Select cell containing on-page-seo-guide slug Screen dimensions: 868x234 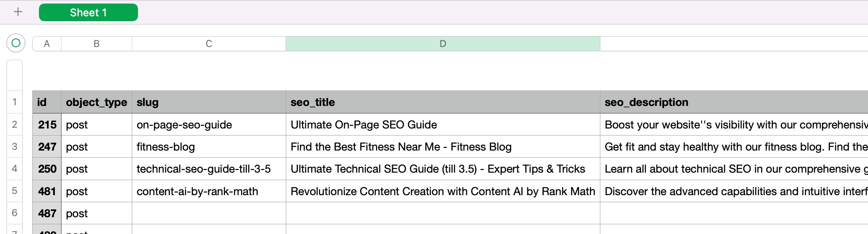pyautogui.click(x=209, y=125)
